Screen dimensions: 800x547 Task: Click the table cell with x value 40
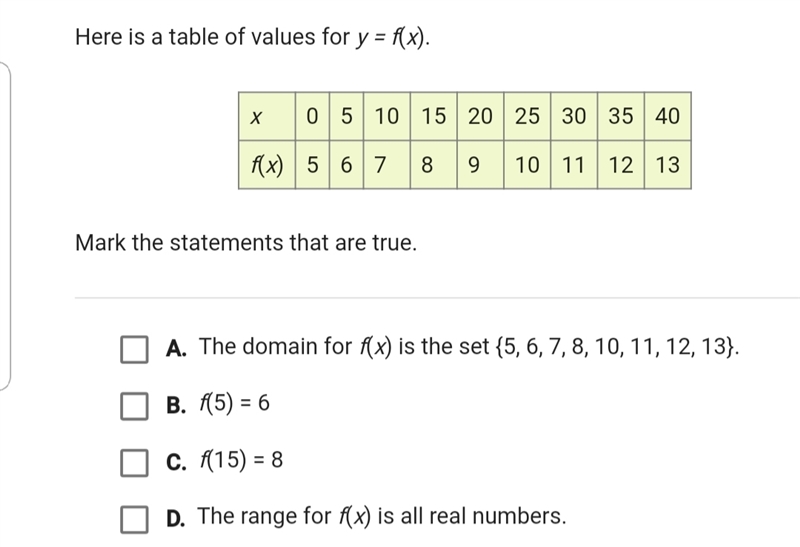point(668,116)
